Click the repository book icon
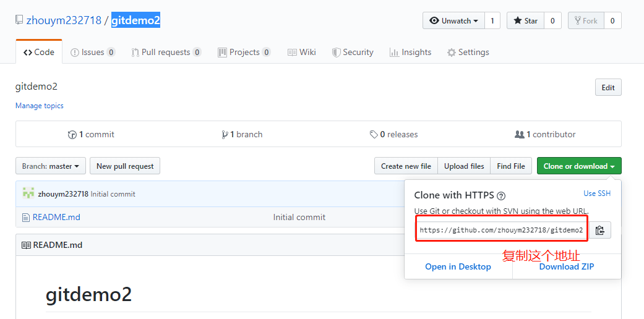 [19, 20]
